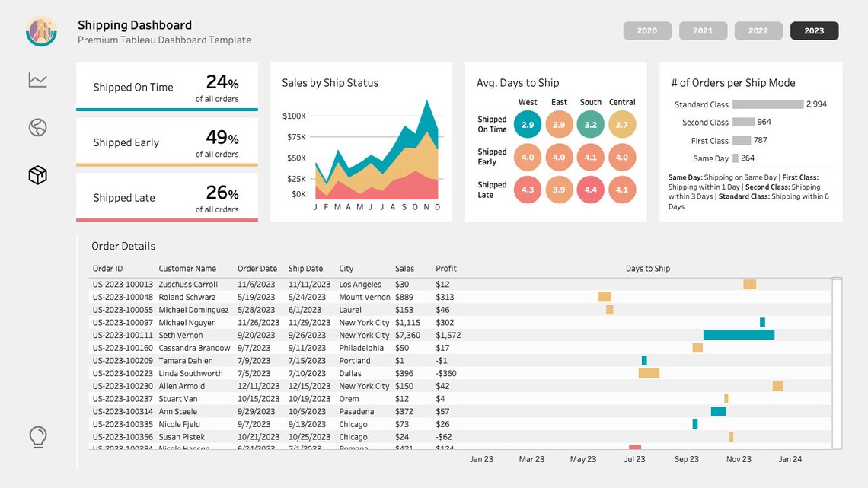Toggle the 2020 year filter
This screenshot has width=868, height=488.
pyautogui.click(x=646, y=30)
